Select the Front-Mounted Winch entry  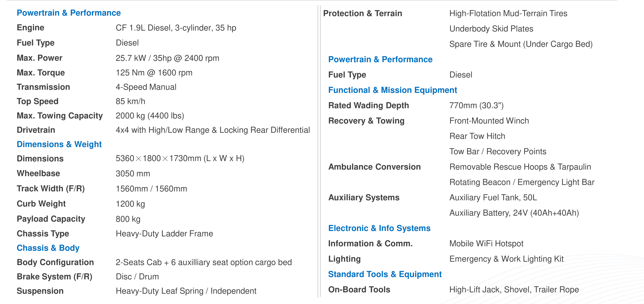point(489,121)
